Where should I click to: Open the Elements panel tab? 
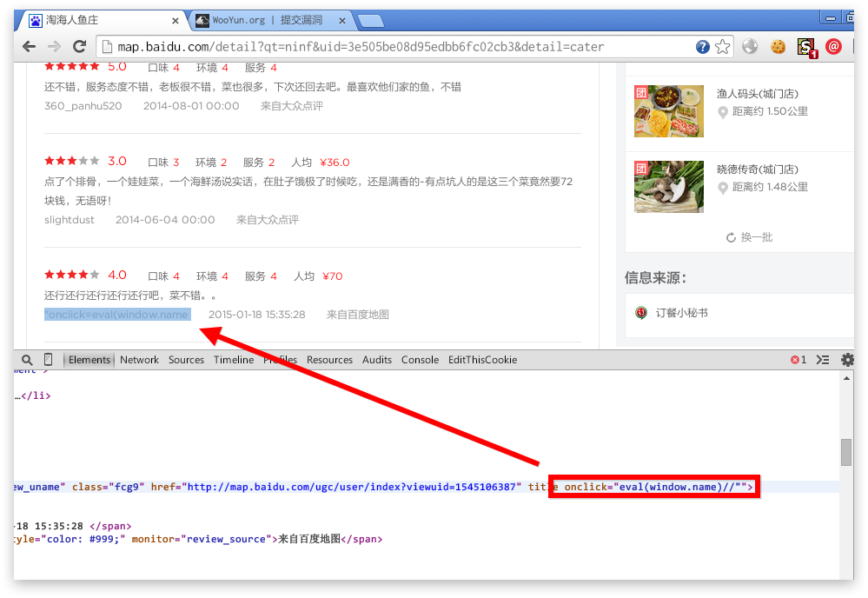[x=89, y=360]
